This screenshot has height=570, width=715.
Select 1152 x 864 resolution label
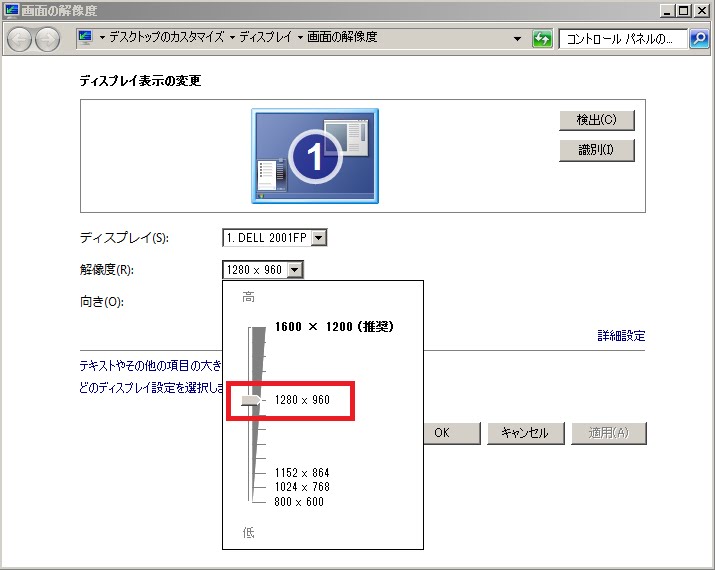pyautogui.click(x=302, y=473)
